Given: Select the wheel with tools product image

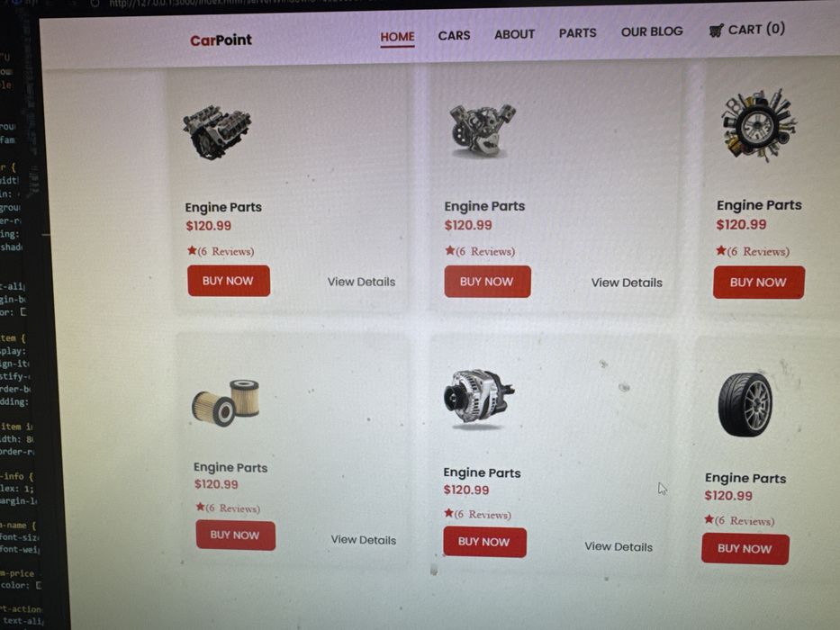Looking at the screenshot, I should pyautogui.click(x=758, y=125).
